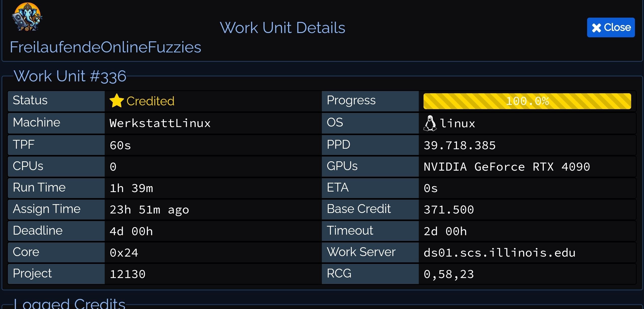
Task: Select the WerkstattLinux machine name
Action: tap(160, 123)
